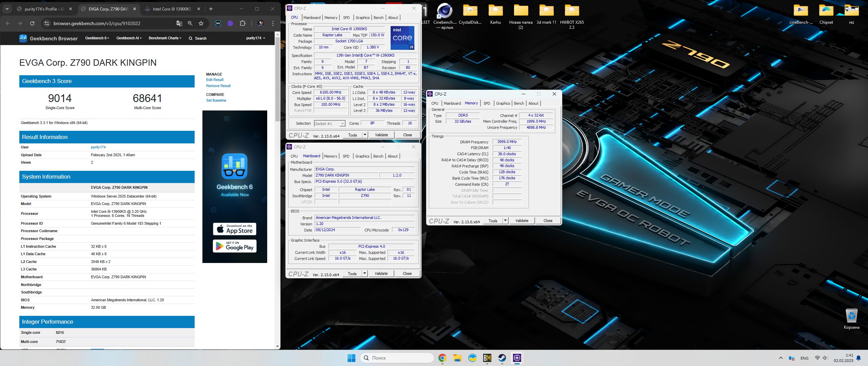Image resolution: width=868 pixels, height=366 pixels.
Task: Click Close in the Mainboard CPU-Z window
Action: [407, 273]
